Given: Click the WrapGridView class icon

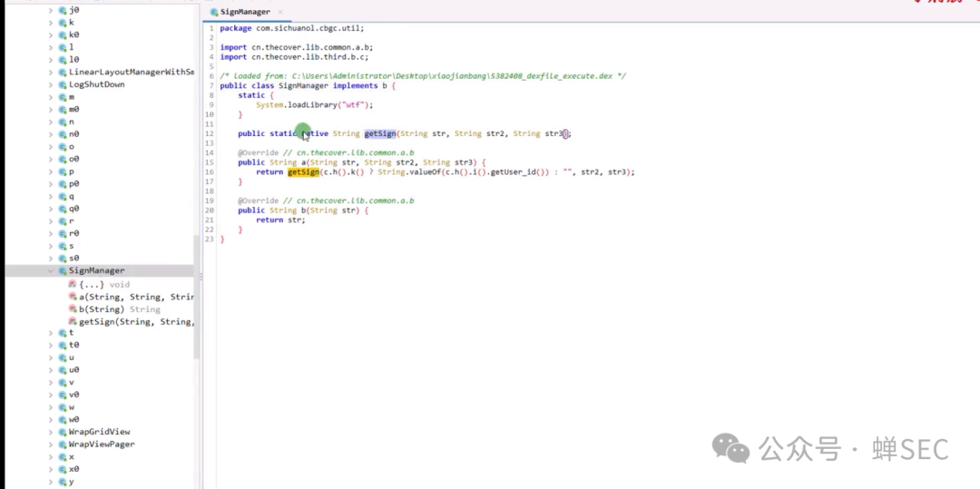Looking at the screenshot, I should (63, 432).
